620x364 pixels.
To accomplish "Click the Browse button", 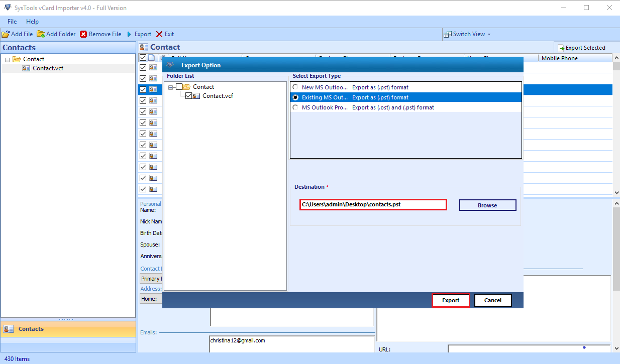I will pos(487,205).
